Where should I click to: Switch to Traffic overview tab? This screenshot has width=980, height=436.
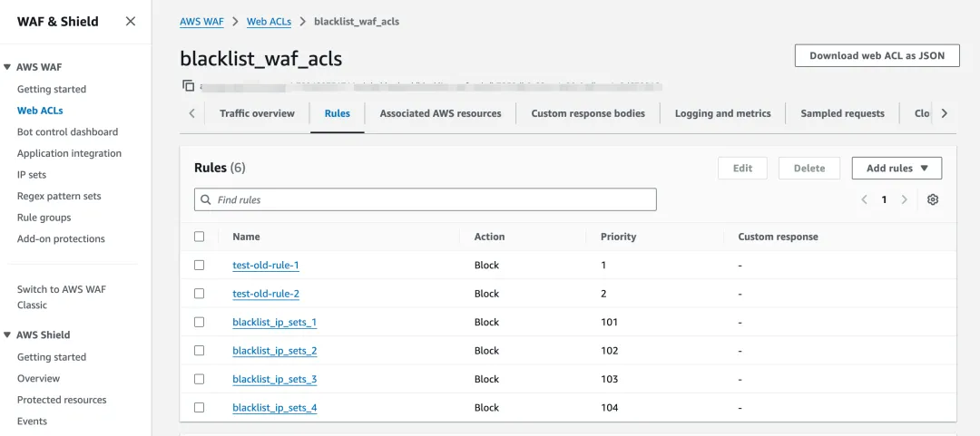click(x=257, y=113)
